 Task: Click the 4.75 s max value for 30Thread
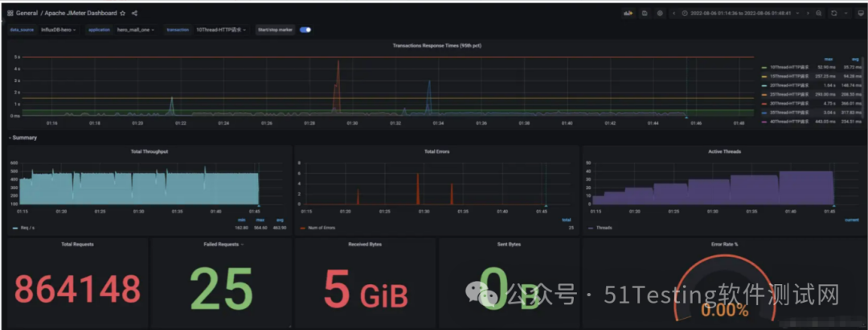click(x=828, y=103)
